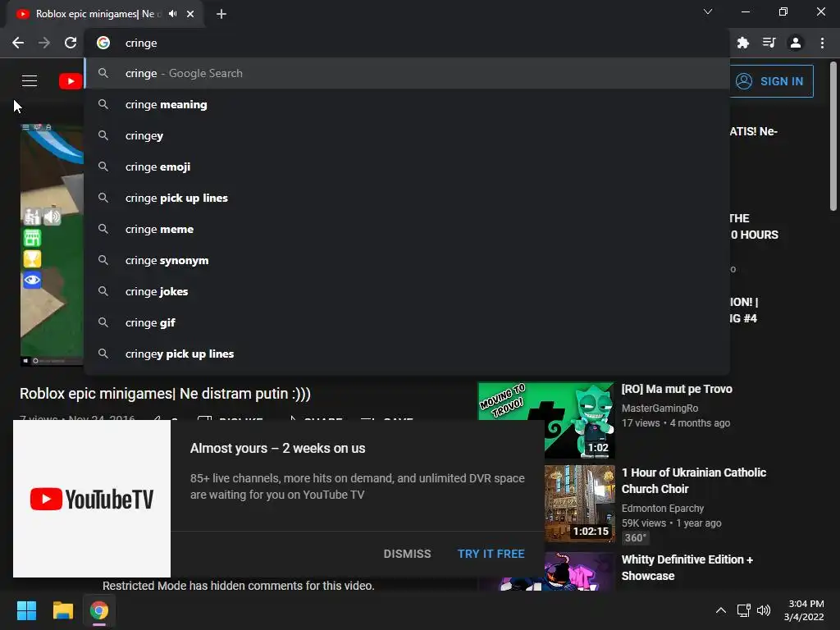Open the Ukrainian Catholic Church Choir thumbnail
Screen dimensions: 840x630
coord(580,504)
